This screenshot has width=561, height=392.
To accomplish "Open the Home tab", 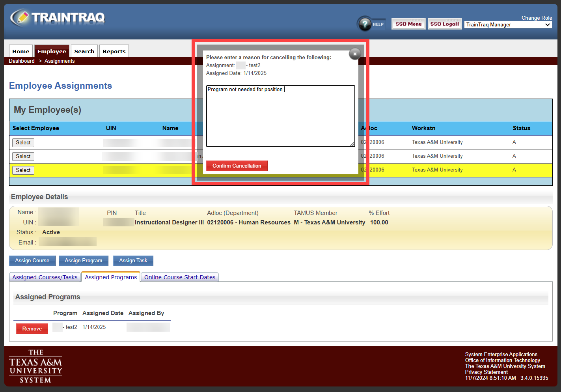I will coord(21,51).
